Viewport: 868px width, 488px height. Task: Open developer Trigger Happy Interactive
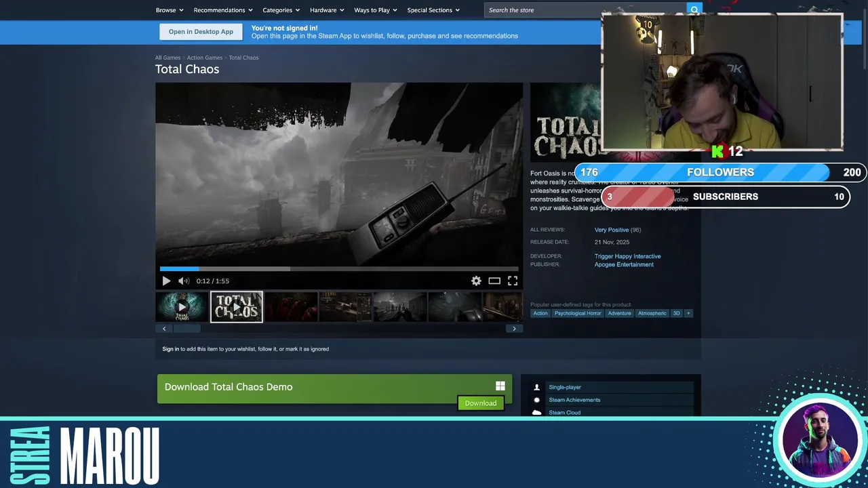tap(627, 256)
